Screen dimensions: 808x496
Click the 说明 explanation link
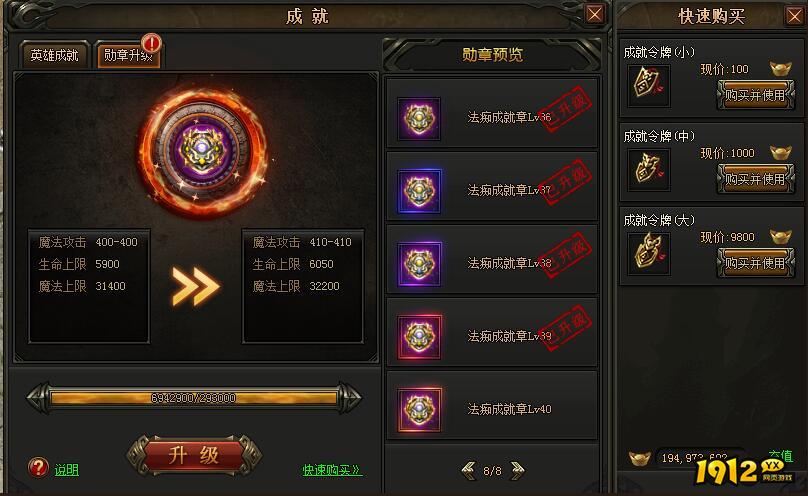point(67,470)
